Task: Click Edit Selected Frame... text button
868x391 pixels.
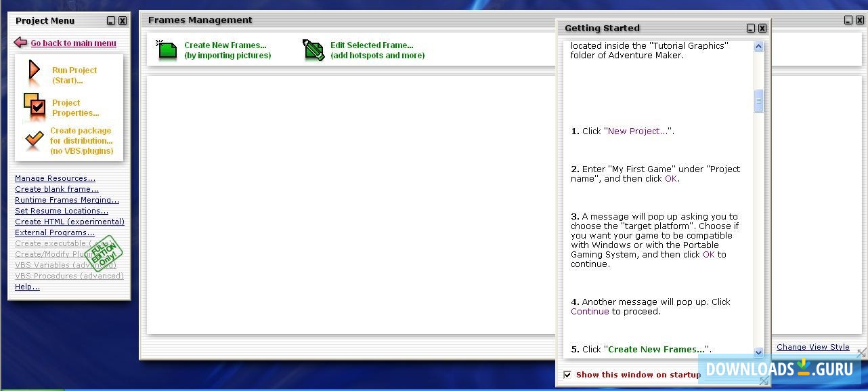Action: [x=378, y=50]
